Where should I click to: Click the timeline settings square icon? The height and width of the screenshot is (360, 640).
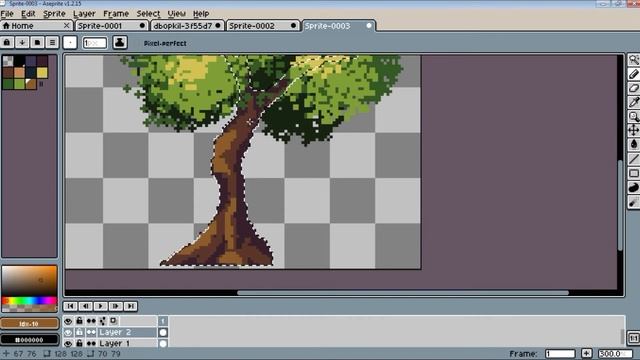[113, 321]
